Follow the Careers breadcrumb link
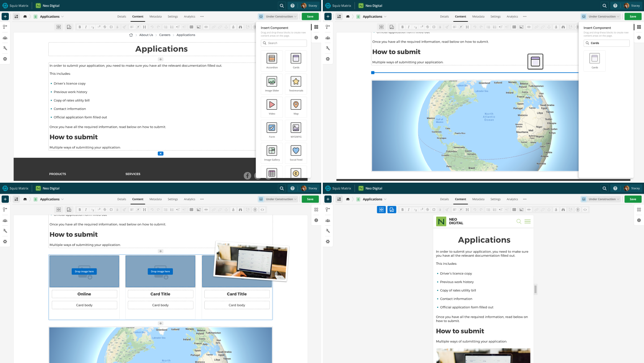Viewport: 644px width, 363px height. pos(165,35)
